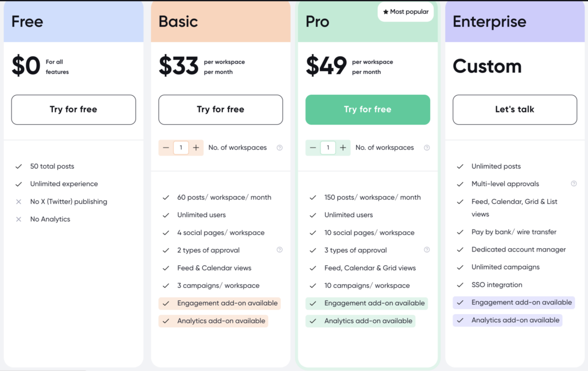Click the Pro plan workspace number field

coord(328,148)
